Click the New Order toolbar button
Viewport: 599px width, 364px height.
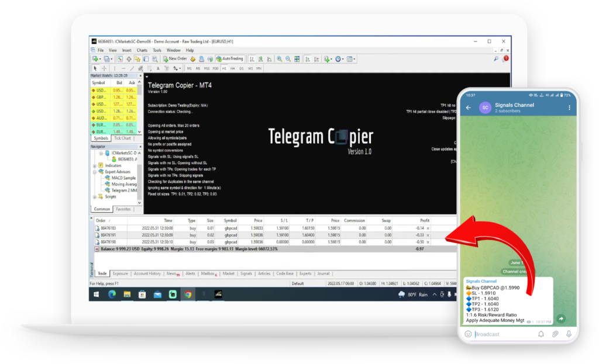click(x=175, y=59)
